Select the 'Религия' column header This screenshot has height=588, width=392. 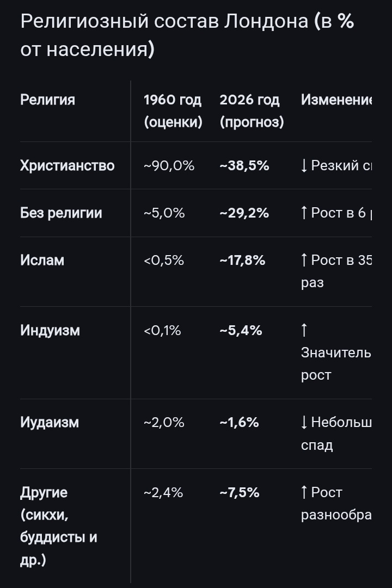(48, 100)
